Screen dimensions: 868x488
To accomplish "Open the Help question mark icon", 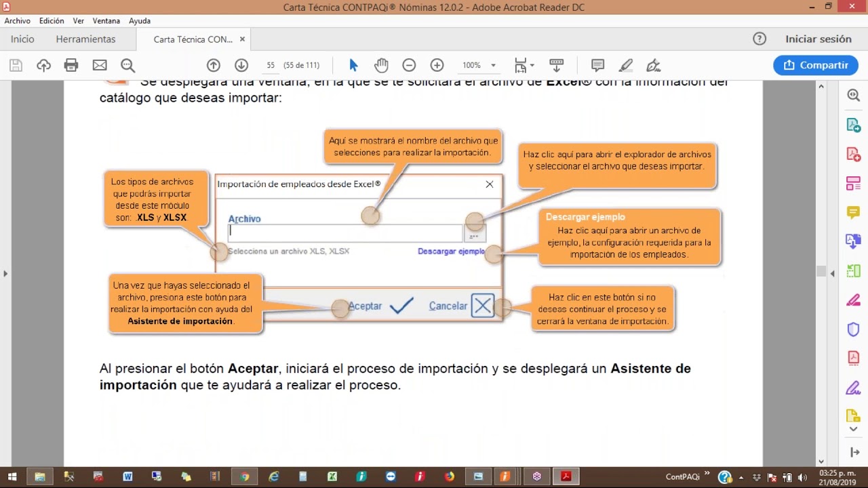I will click(x=759, y=39).
